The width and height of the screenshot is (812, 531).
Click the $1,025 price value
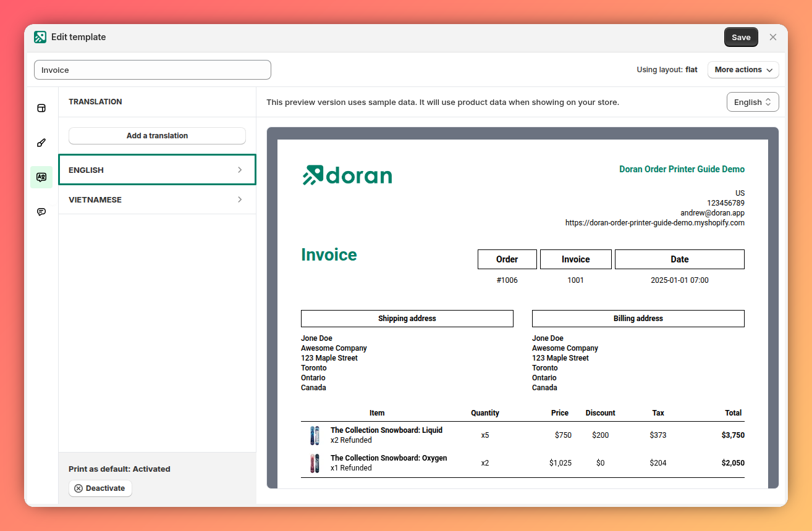tap(560, 463)
